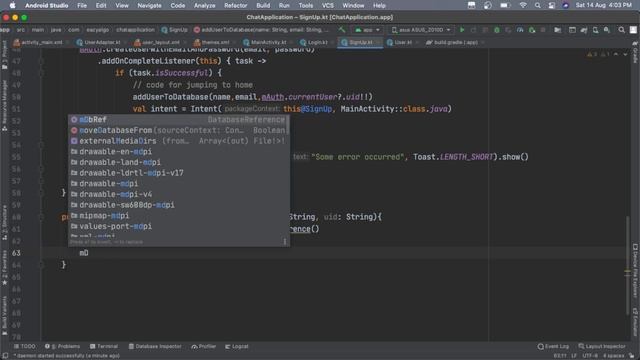
Task: Run the app with the green play icon
Action: (x=462, y=30)
